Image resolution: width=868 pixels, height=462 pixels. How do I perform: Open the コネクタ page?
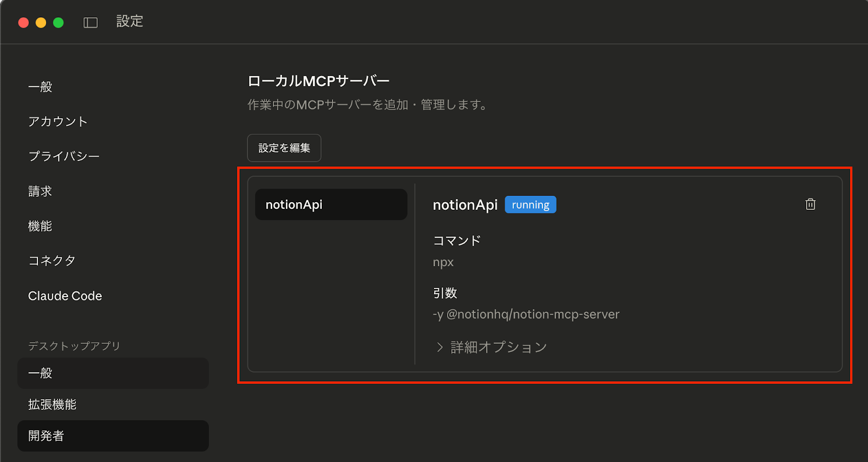[x=52, y=261]
